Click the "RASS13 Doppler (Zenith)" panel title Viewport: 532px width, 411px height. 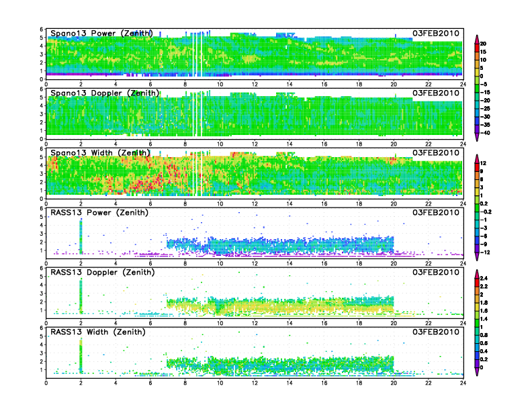(103, 272)
